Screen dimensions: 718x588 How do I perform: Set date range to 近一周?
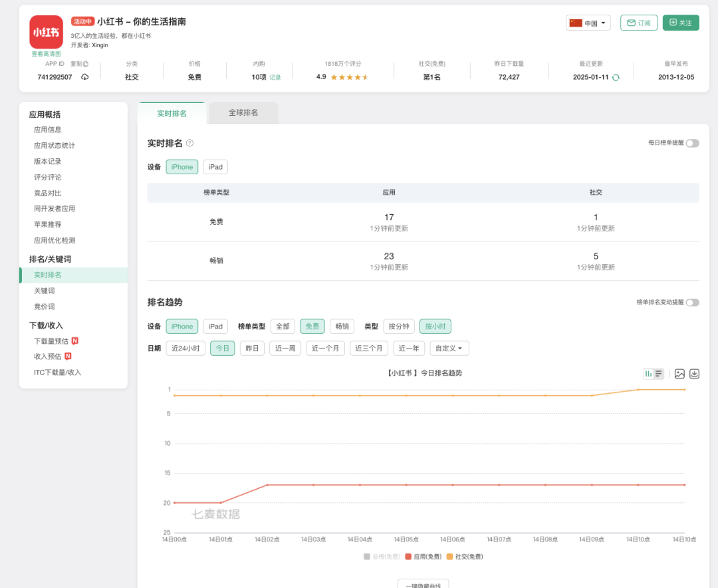click(285, 349)
